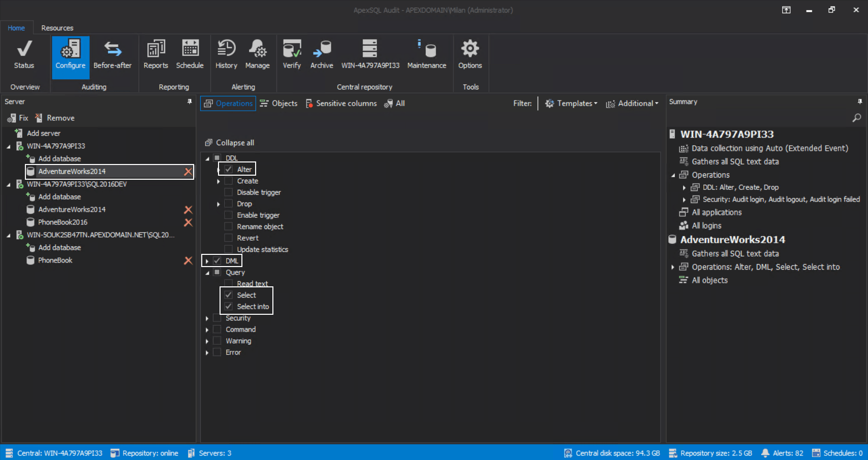
Task: Expand the Security operations tree node
Action: pyautogui.click(x=207, y=318)
